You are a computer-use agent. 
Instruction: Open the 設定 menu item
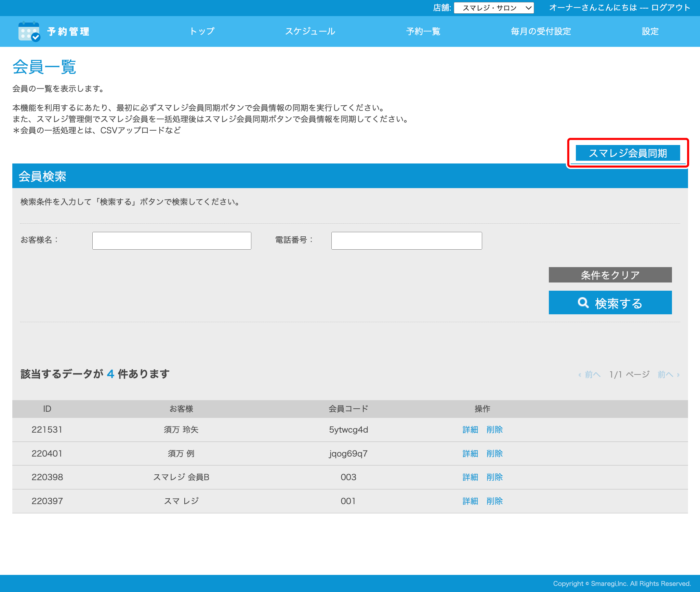pos(650,31)
